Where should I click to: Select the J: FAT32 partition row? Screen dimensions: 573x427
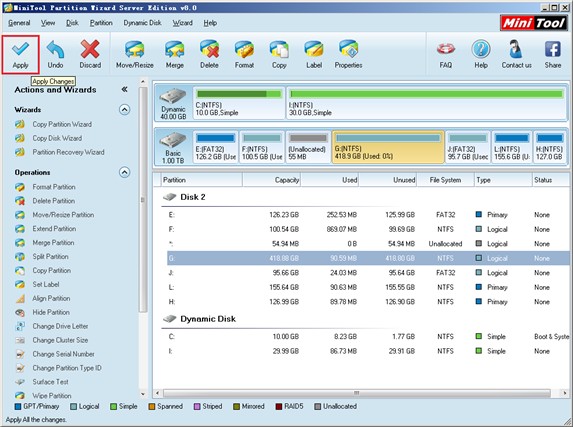click(x=368, y=273)
